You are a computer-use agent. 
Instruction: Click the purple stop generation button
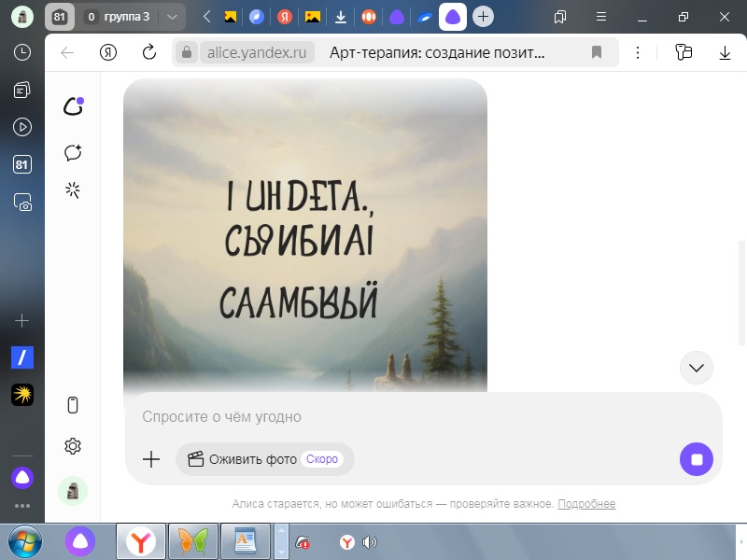(696, 458)
